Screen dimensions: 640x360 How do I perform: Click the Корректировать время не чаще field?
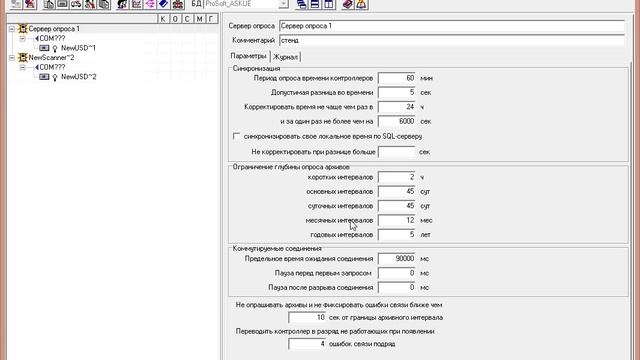point(396,107)
